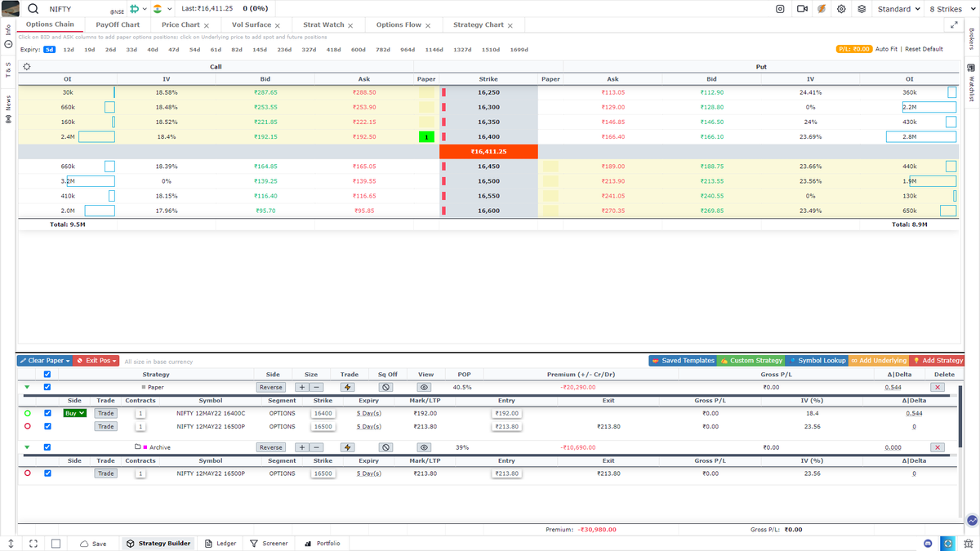Click the minus size button in Archive row
980x551 pixels.
point(317,447)
